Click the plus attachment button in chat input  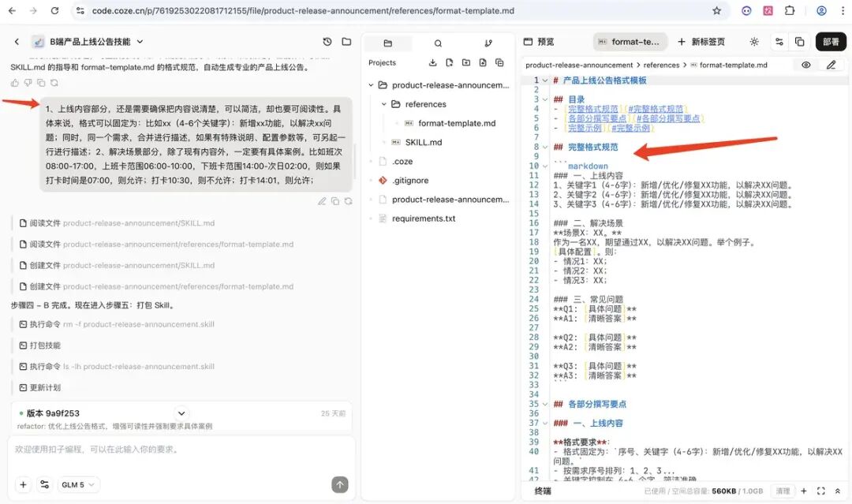point(24,484)
